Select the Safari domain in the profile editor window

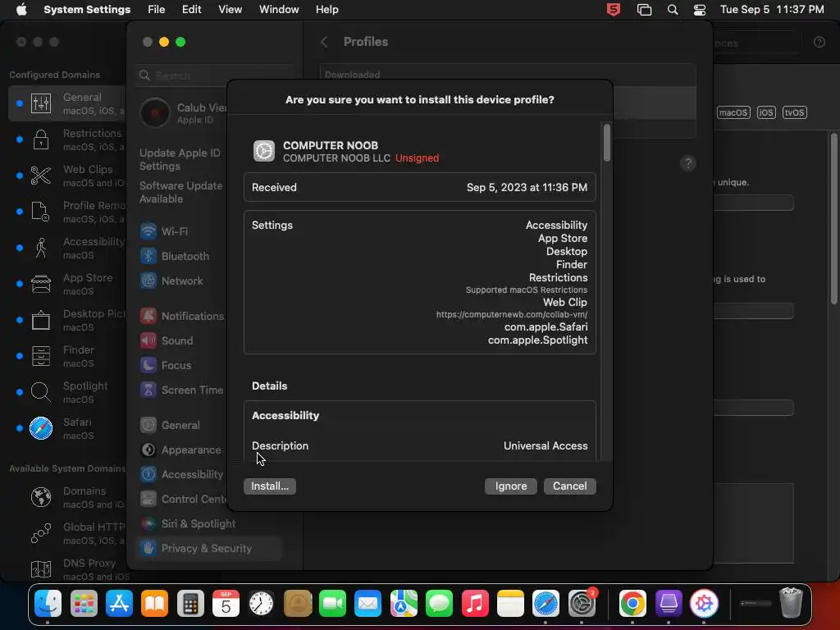click(67, 428)
